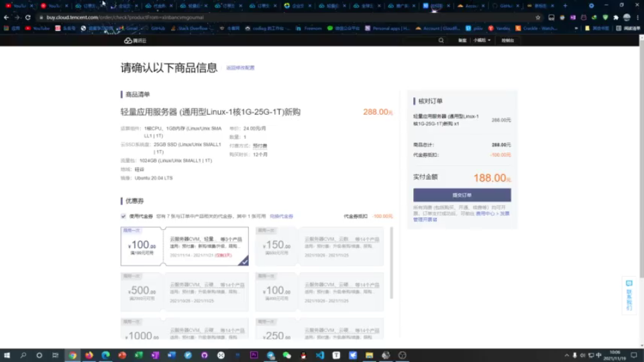Select the ¥500 voucher card
This screenshot has height=362, width=644.
click(184, 292)
